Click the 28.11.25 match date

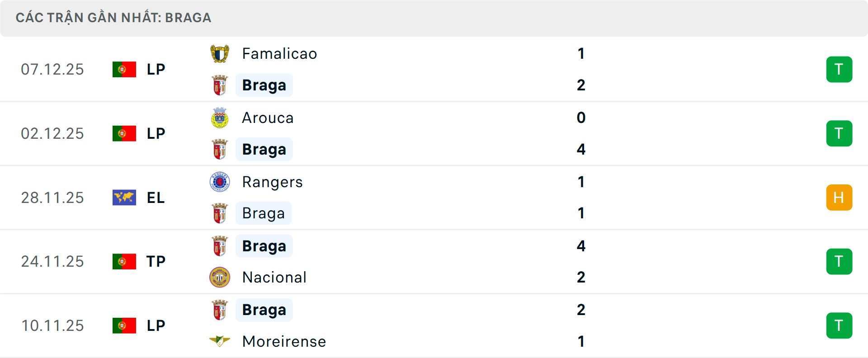(x=52, y=198)
